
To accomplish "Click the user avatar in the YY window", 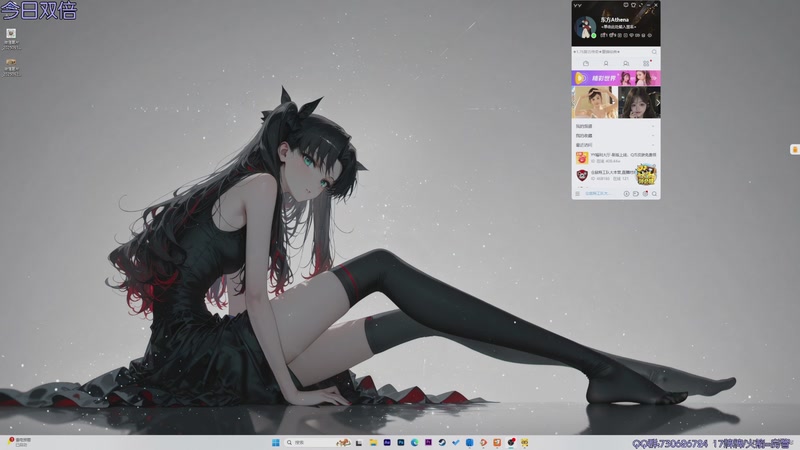I will (585, 27).
